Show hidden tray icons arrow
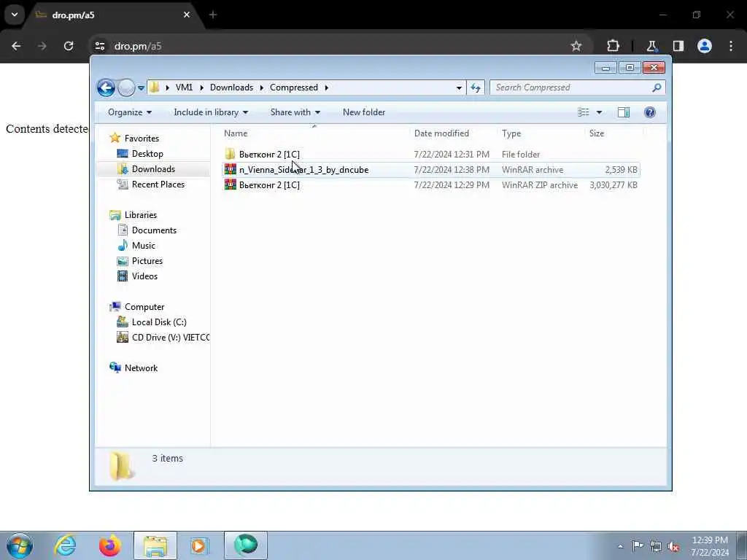Screen dimensions: 747x560 (620, 546)
